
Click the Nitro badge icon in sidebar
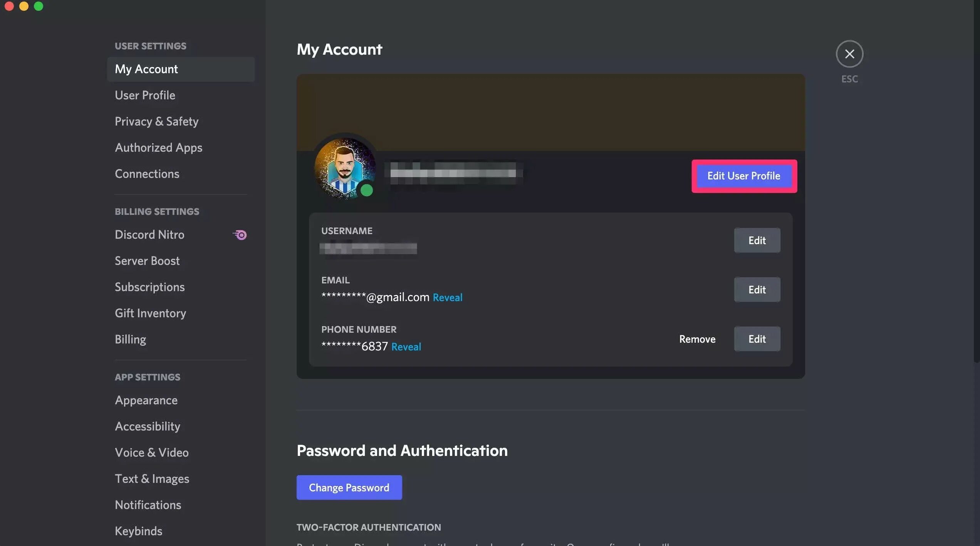[x=240, y=235]
